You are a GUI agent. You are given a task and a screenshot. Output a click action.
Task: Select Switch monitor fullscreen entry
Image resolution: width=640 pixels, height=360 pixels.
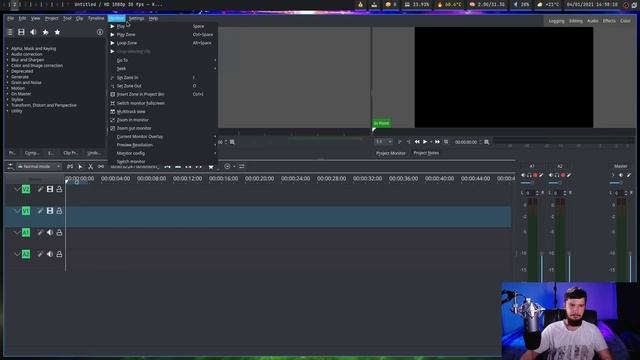(x=163, y=103)
